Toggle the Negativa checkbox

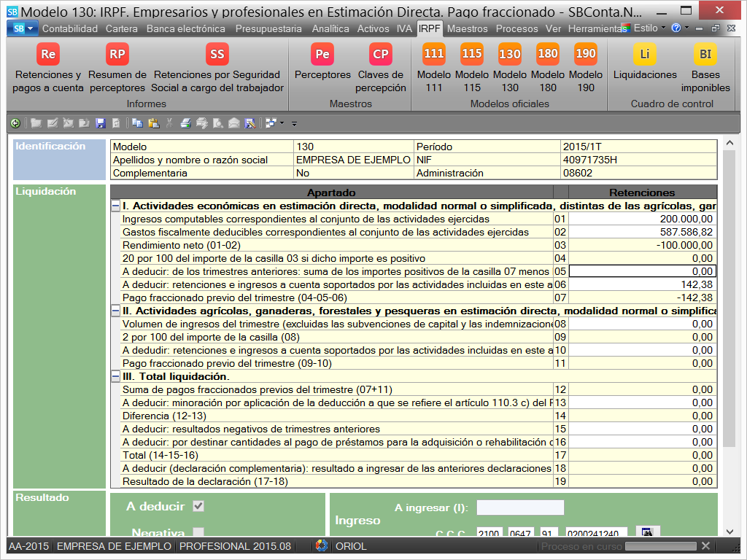[198, 533]
